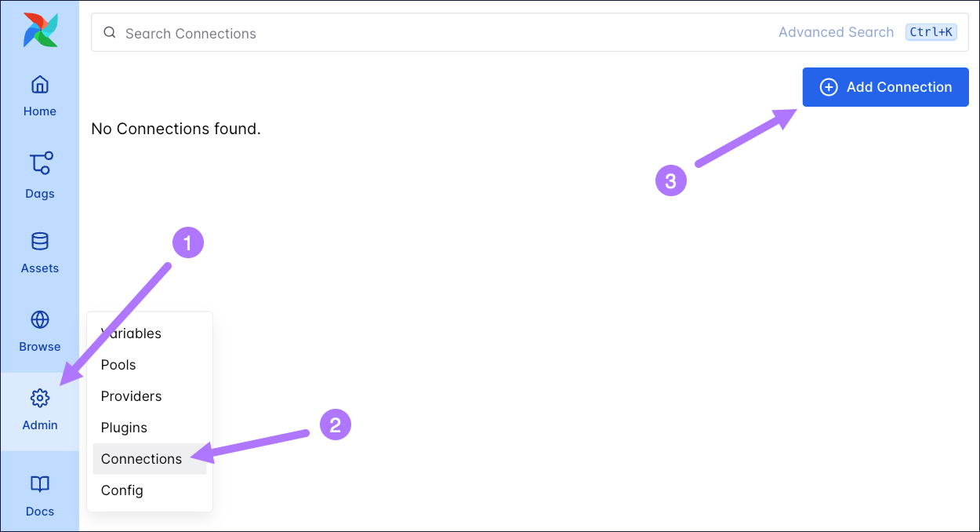This screenshot has height=532, width=980.
Task: Click the Ctrl+K shortcut badge
Action: (931, 32)
